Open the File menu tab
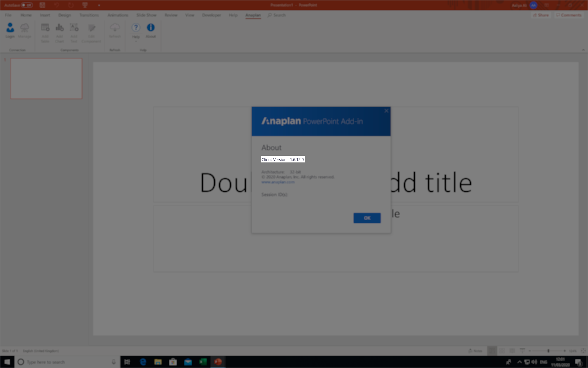Viewport: 588px width, 368px height. point(8,15)
